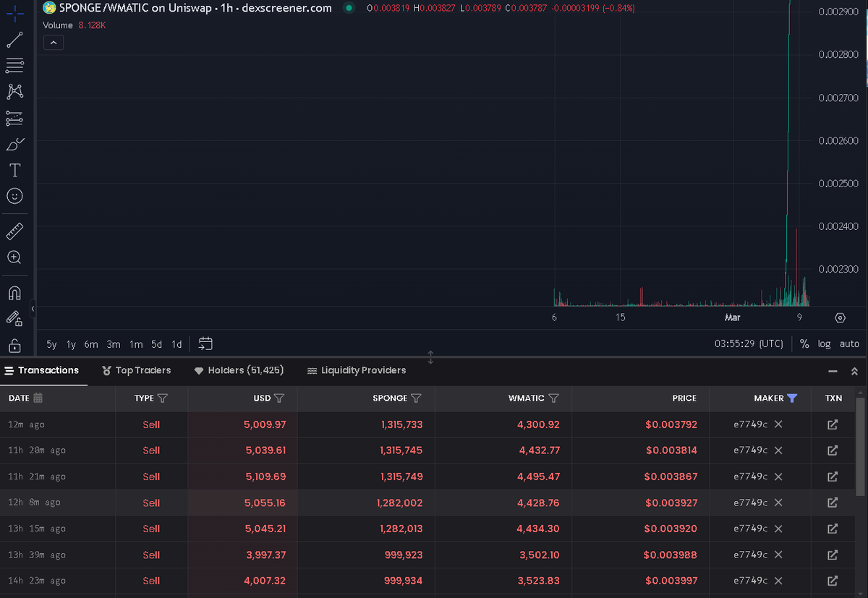Select the ruler measure tool
This screenshot has width=868, height=598.
[x=14, y=231]
